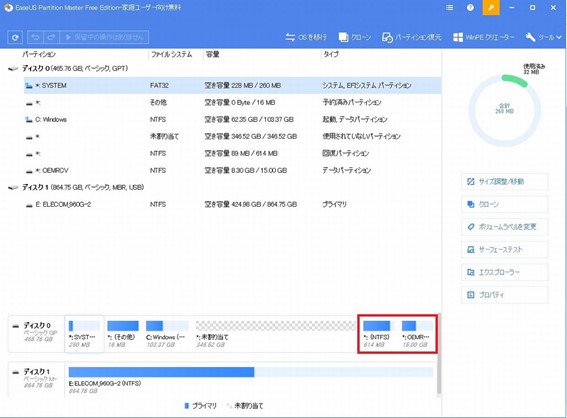Open パーティション復元 partition recovery
567x418 pixels.
[x=412, y=37]
